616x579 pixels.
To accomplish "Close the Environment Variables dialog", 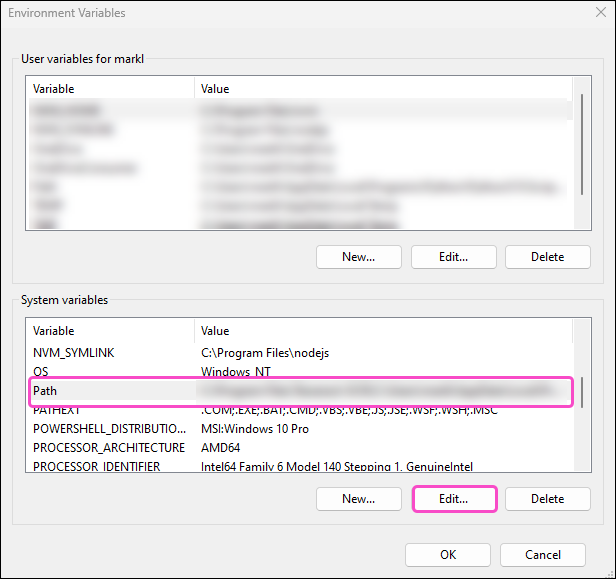I will 601,13.
